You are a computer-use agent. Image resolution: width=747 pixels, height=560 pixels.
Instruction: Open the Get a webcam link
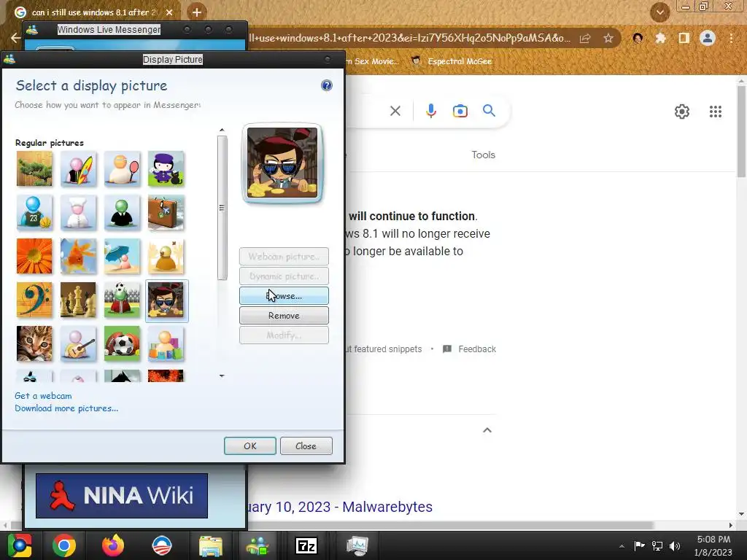(x=43, y=396)
